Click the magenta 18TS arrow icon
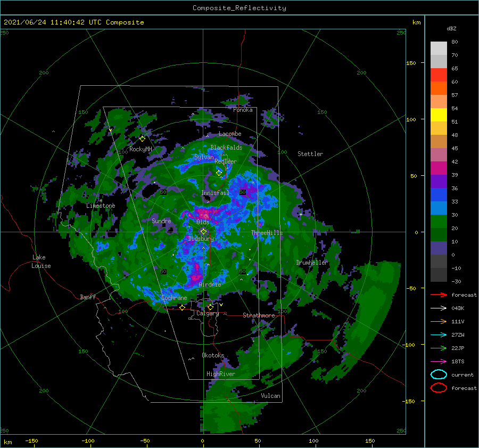Screen dimensions: 479x448 click(x=439, y=362)
